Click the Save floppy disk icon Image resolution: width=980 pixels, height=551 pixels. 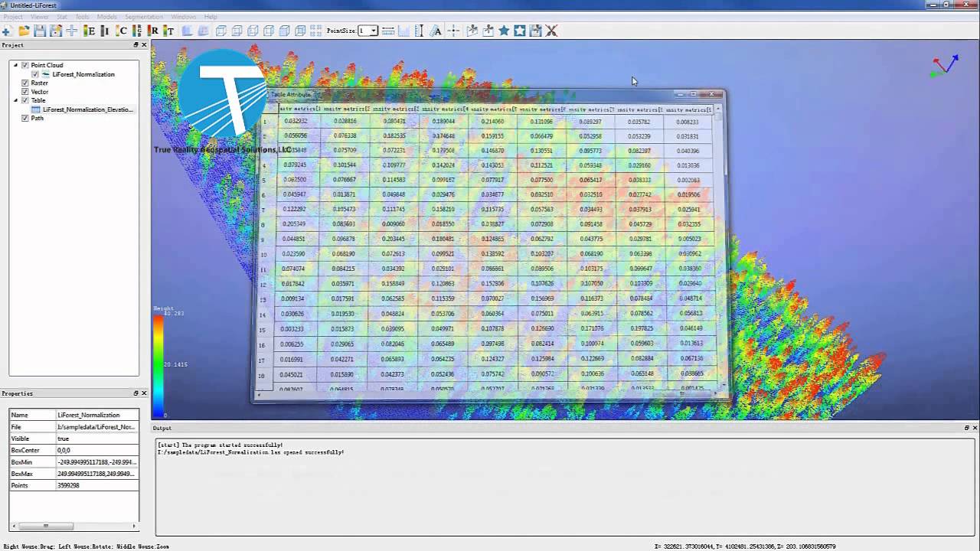(x=40, y=31)
